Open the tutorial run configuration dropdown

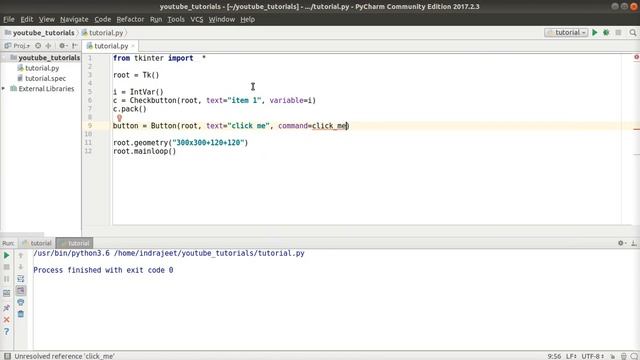point(566,32)
